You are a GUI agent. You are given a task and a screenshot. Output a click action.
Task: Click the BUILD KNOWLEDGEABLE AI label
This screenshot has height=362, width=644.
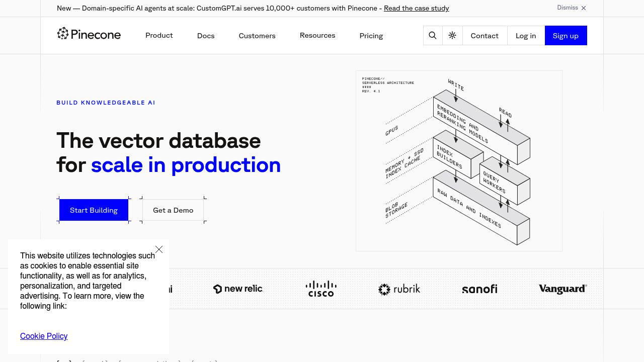click(x=106, y=103)
